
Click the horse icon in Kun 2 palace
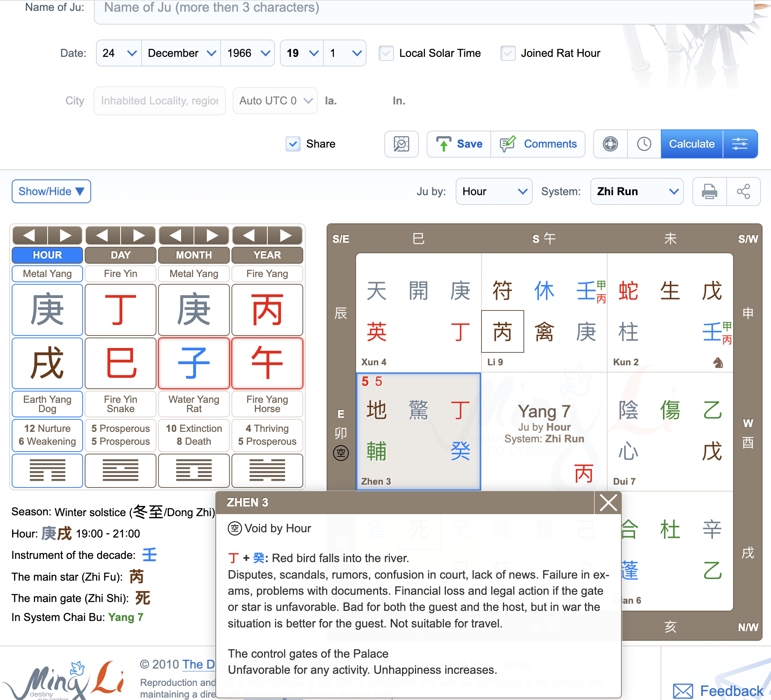pyautogui.click(x=718, y=362)
